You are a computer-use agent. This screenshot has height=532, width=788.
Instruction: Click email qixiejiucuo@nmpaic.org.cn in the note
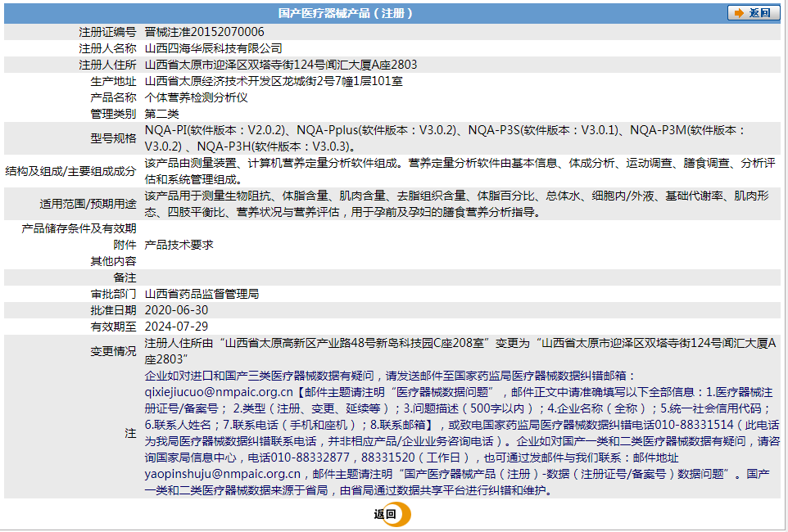(219, 392)
